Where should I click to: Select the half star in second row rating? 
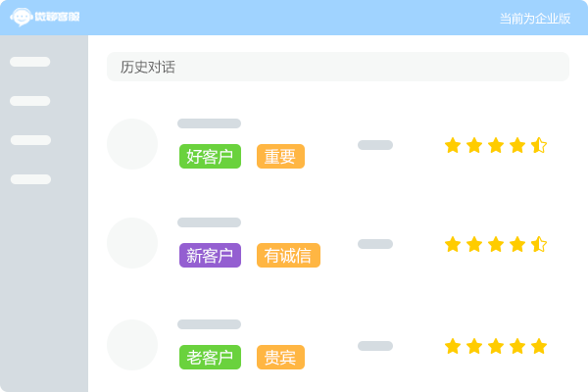point(539,244)
